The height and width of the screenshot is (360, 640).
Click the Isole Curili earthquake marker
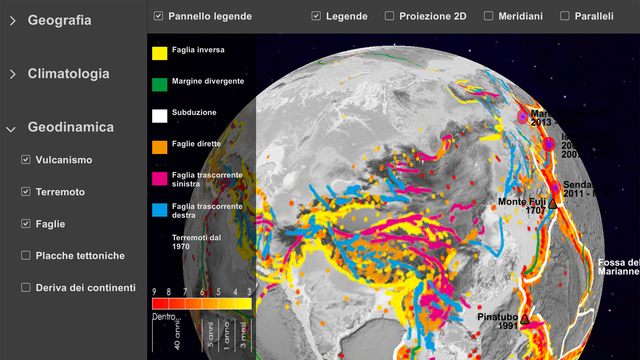pos(549,144)
